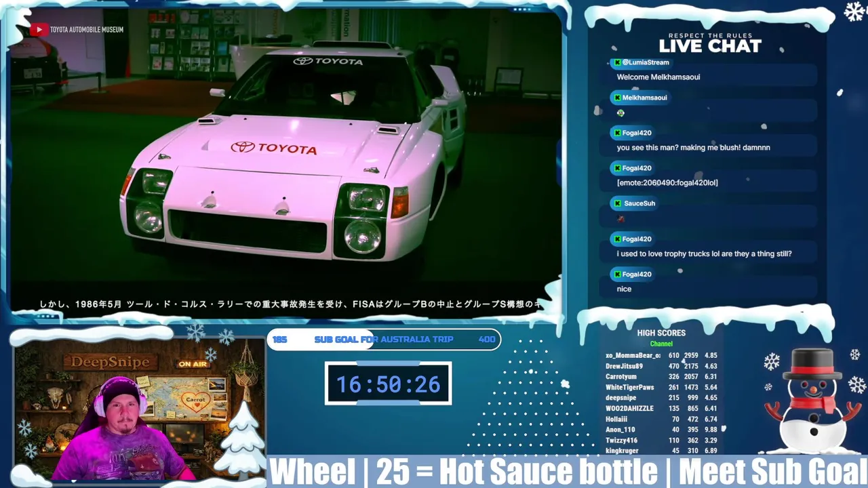
Task: Click the green badge beside Melkhamsaoui
Action: click(x=617, y=98)
